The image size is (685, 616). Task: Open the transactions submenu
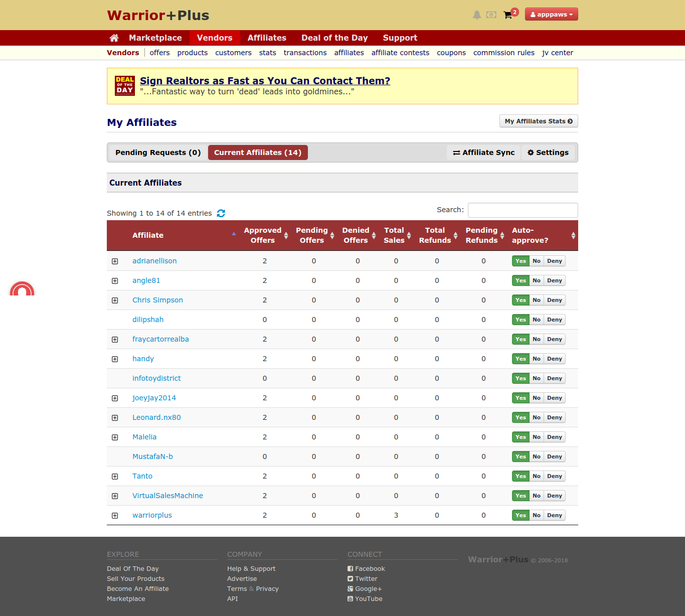coord(305,53)
